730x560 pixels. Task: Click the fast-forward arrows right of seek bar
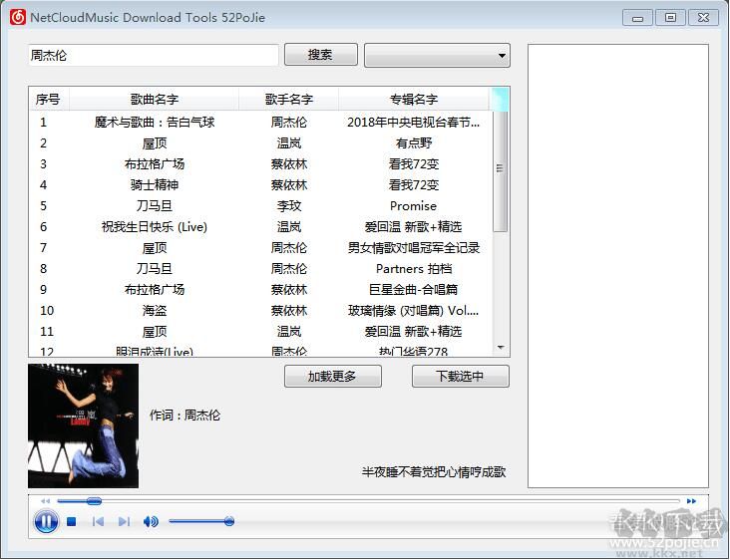(x=691, y=501)
